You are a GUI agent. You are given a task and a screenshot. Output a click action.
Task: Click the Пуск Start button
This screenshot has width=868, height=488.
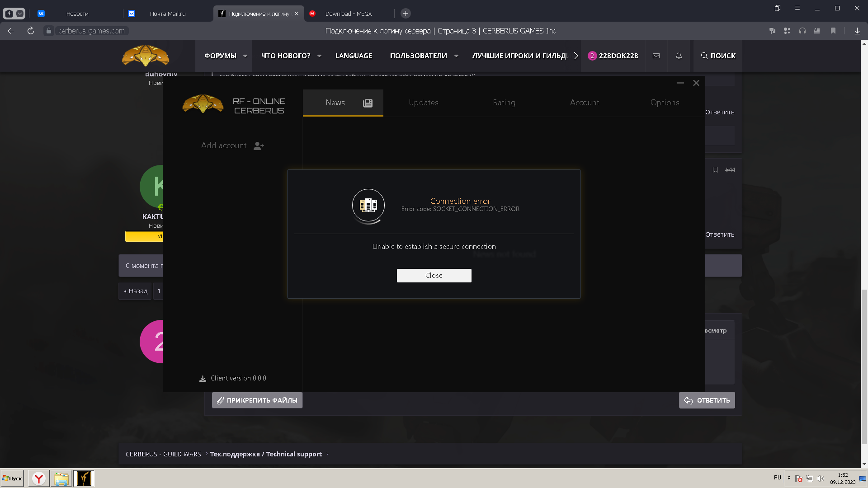(12, 479)
